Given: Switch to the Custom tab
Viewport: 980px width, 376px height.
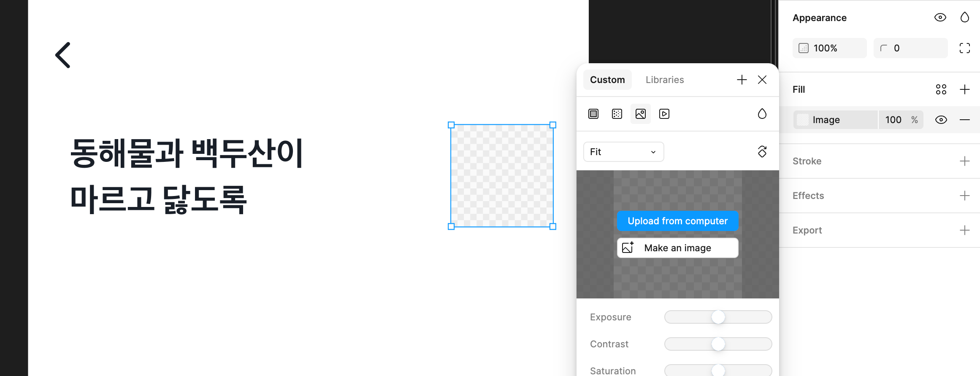Looking at the screenshot, I should tap(607, 80).
